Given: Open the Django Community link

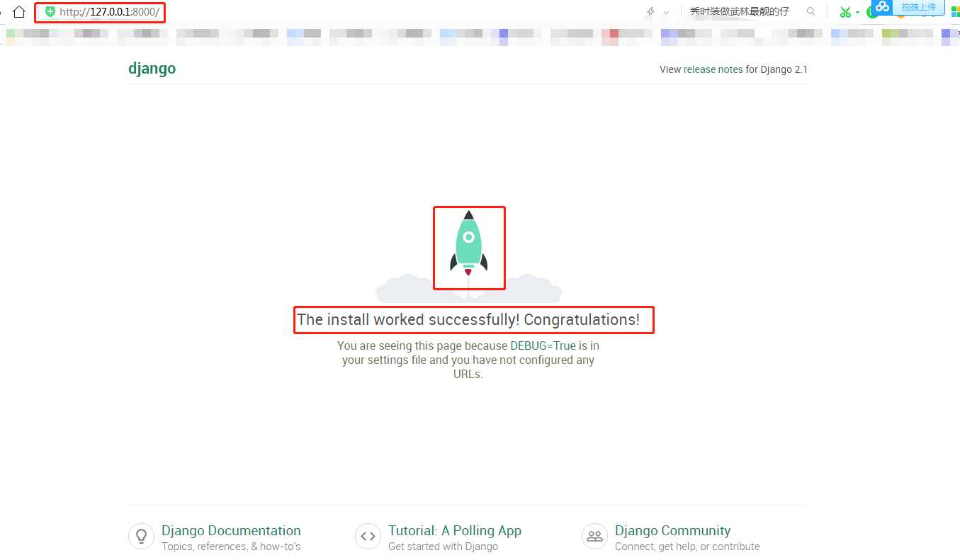Looking at the screenshot, I should coord(672,530).
